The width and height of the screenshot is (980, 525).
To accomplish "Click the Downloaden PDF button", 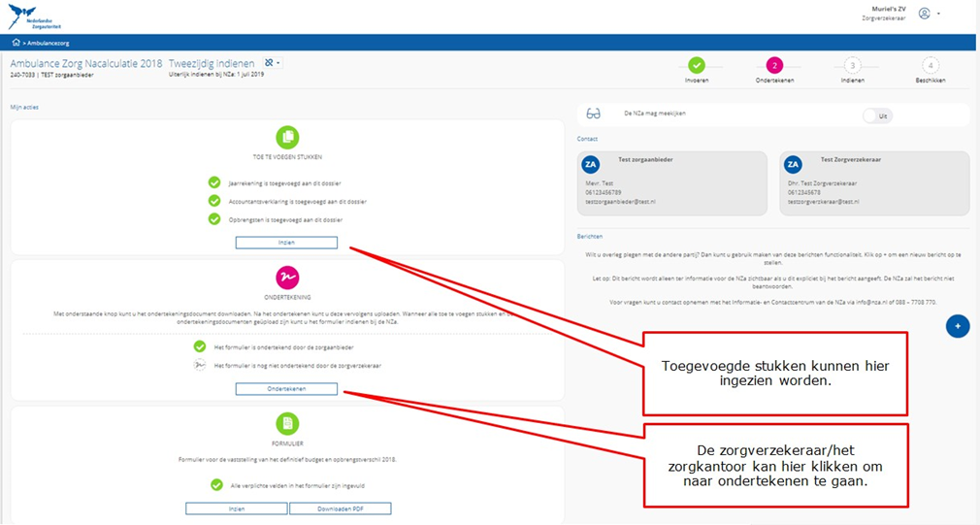I will pyautogui.click(x=340, y=509).
